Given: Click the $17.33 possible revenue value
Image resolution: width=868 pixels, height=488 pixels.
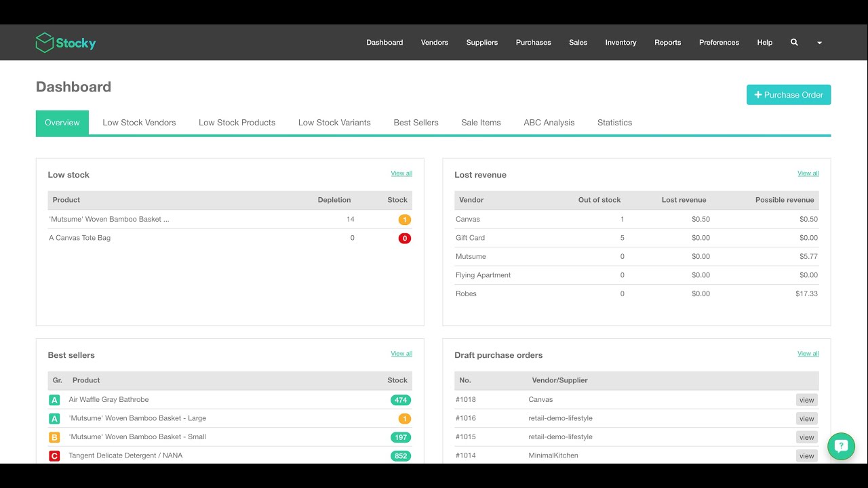Looking at the screenshot, I should tap(806, 294).
